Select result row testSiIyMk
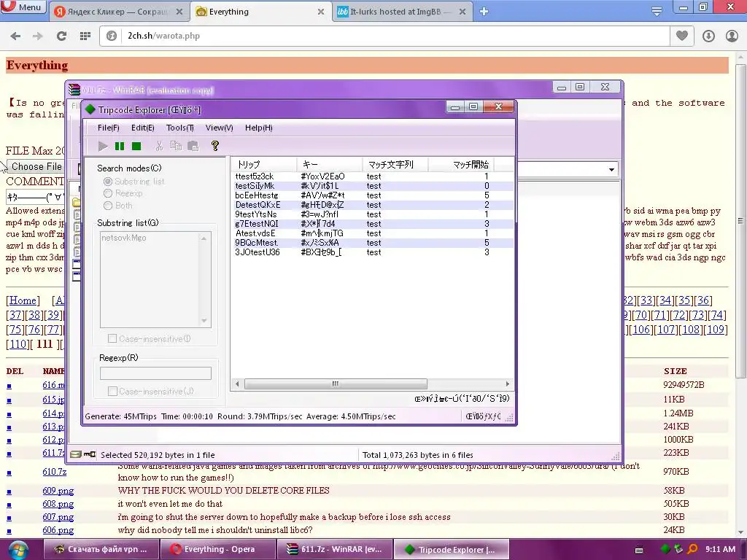The width and height of the screenshot is (747, 560). click(373, 186)
